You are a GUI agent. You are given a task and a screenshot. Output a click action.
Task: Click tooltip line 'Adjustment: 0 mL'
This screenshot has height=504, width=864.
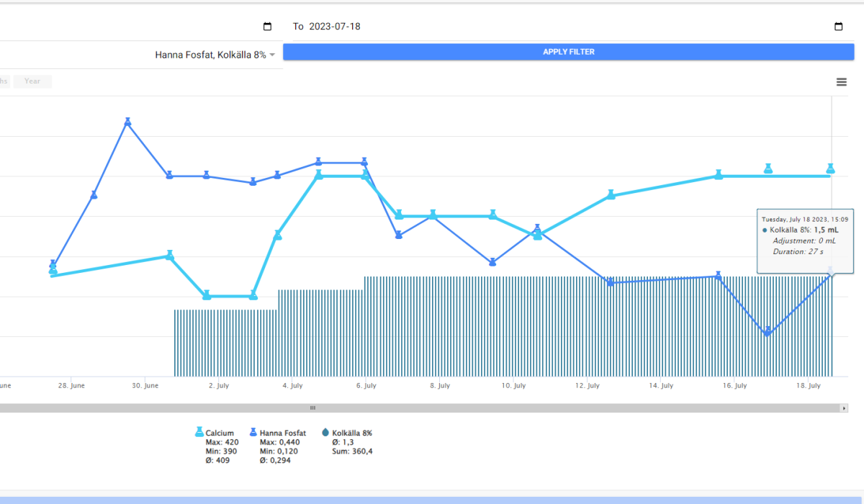[804, 240]
